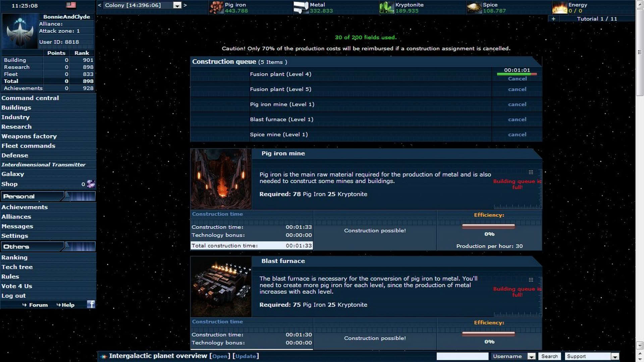Click the Spice resource icon
644x362 pixels.
pos(474,7)
